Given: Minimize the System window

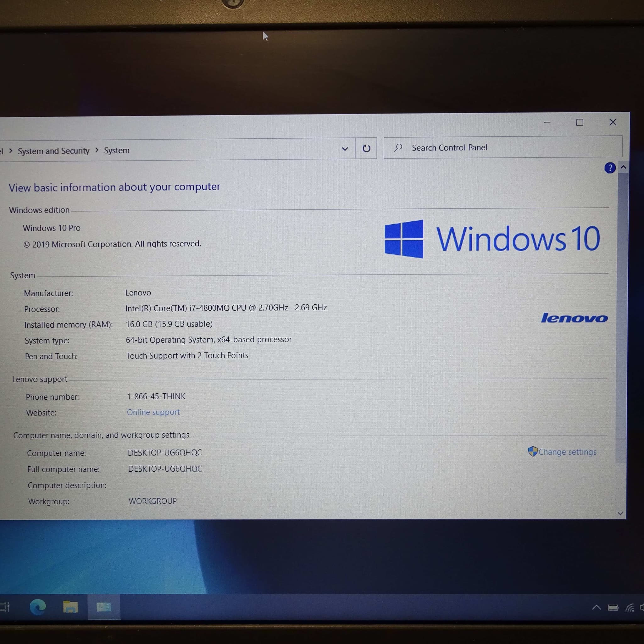Looking at the screenshot, I should pyautogui.click(x=547, y=122).
